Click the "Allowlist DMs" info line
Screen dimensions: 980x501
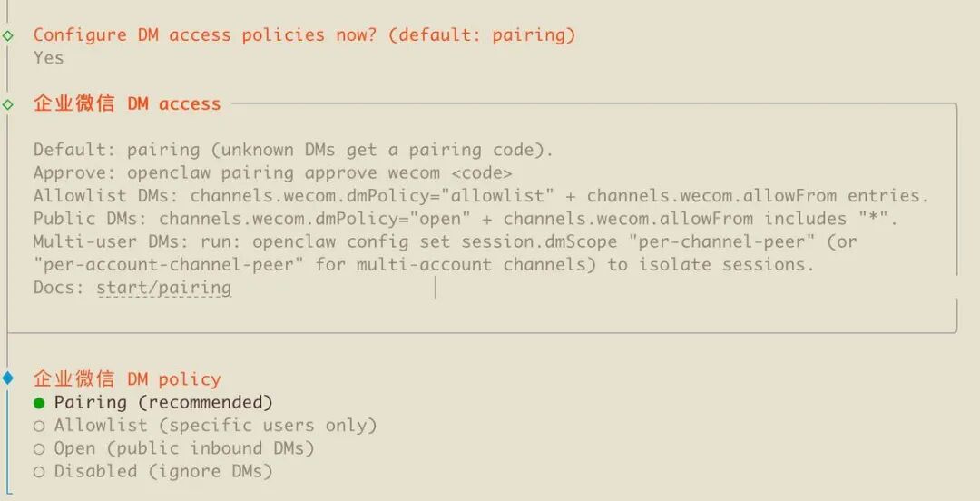[x=481, y=195]
